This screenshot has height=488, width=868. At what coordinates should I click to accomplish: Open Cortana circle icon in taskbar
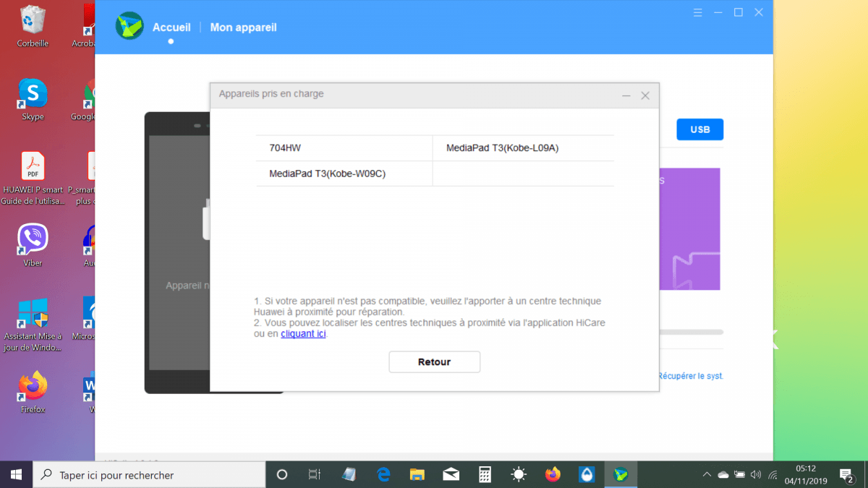coord(282,475)
